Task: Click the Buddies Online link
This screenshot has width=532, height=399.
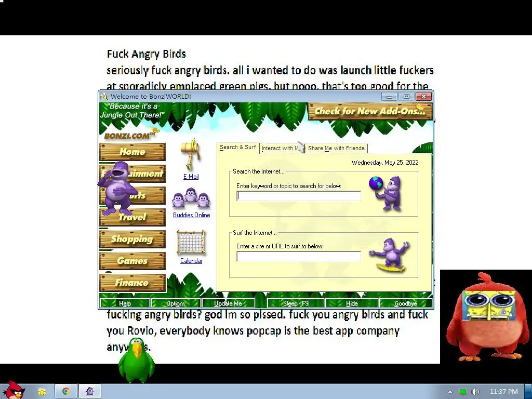Action: 191,215
